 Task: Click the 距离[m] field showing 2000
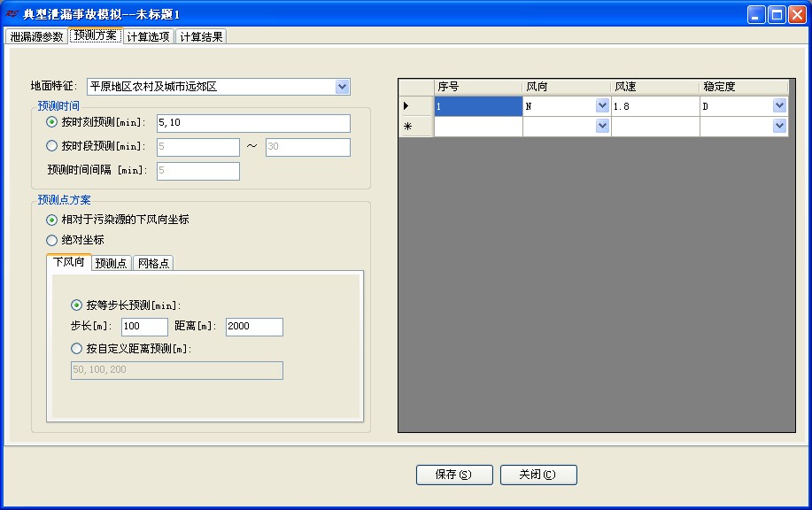pos(254,327)
